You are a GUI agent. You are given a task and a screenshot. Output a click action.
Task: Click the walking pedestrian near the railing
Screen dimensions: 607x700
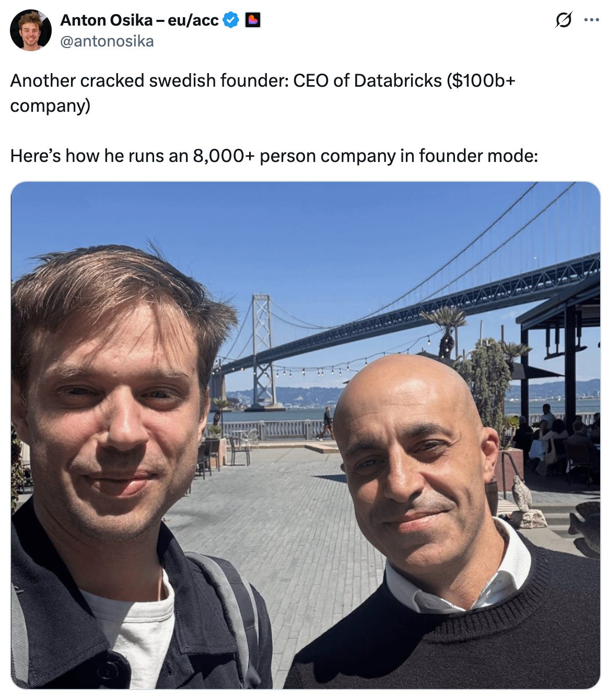tap(326, 423)
